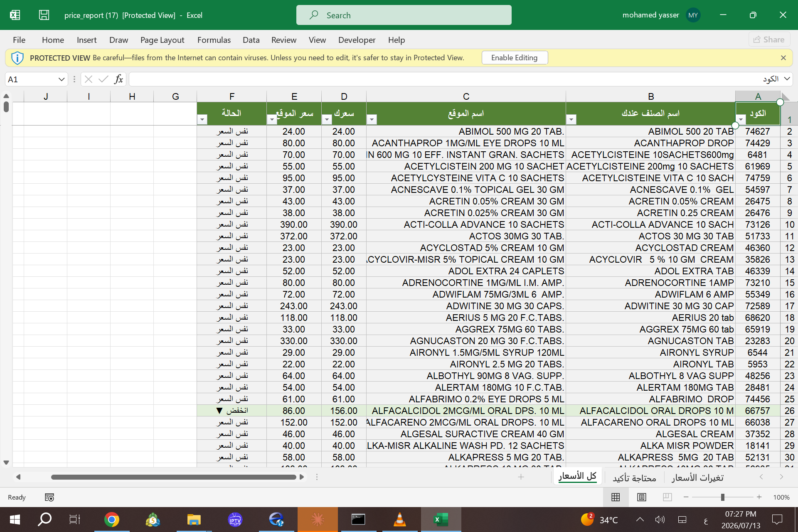Click the Save icon in title bar

pyautogui.click(x=44, y=15)
